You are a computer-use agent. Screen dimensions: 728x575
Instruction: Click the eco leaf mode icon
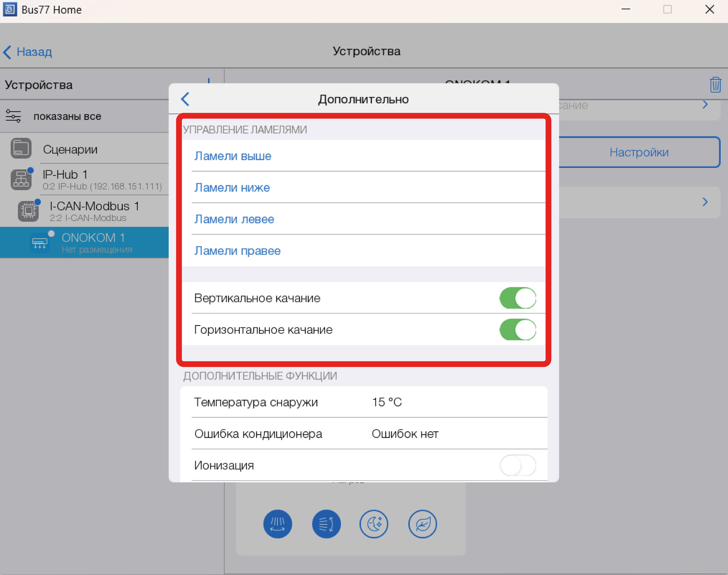[x=422, y=524]
